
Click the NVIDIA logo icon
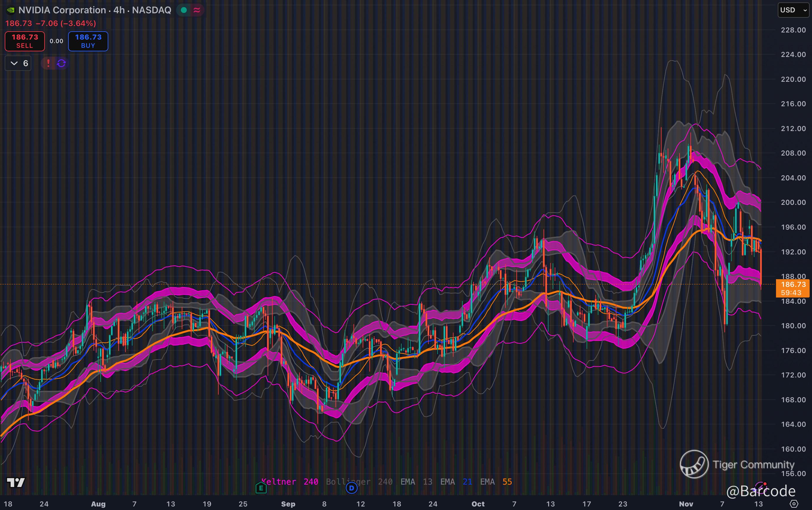(x=11, y=10)
